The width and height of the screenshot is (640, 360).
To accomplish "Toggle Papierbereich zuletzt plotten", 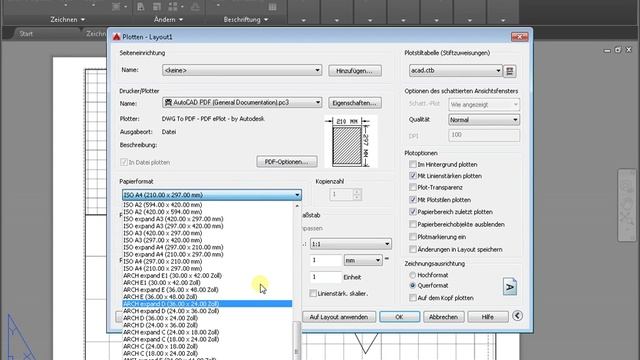I will pos(413,212).
